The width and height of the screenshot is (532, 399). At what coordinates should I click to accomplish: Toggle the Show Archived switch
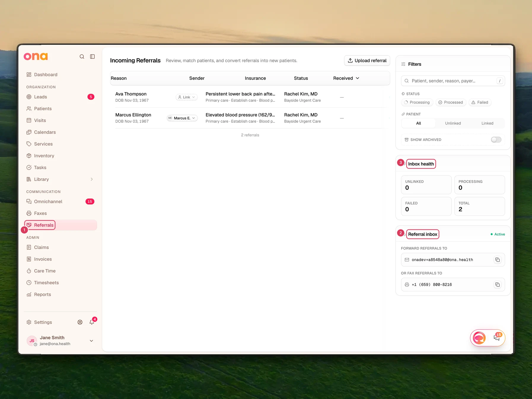pyautogui.click(x=496, y=140)
